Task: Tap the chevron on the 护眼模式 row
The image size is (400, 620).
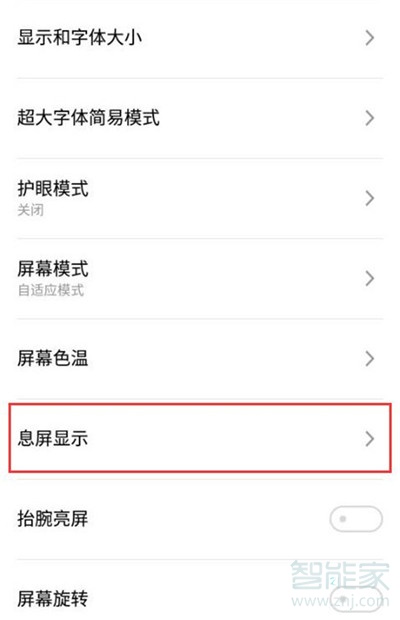Action: coord(370,198)
